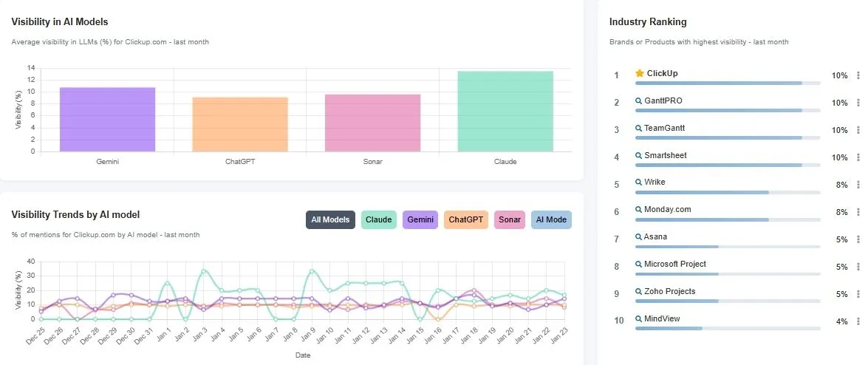Click the Monday.com brand name

[x=668, y=209]
